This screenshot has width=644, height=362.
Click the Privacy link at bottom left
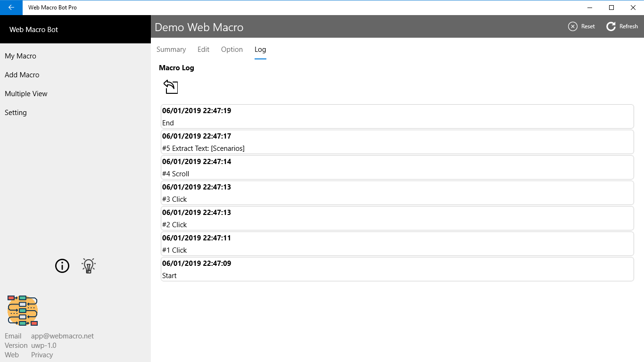click(41, 354)
